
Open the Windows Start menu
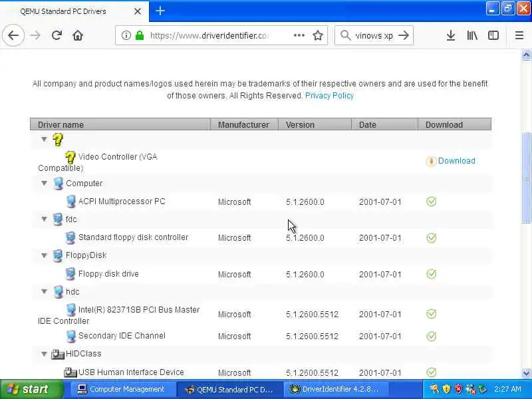pos(31,389)
